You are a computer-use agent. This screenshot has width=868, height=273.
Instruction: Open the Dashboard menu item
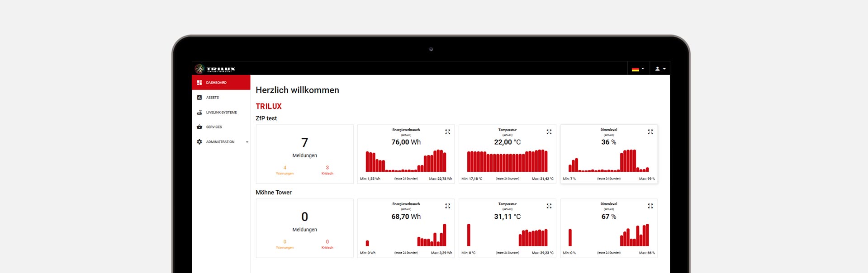pyautogui.click(x=221, y=83)
